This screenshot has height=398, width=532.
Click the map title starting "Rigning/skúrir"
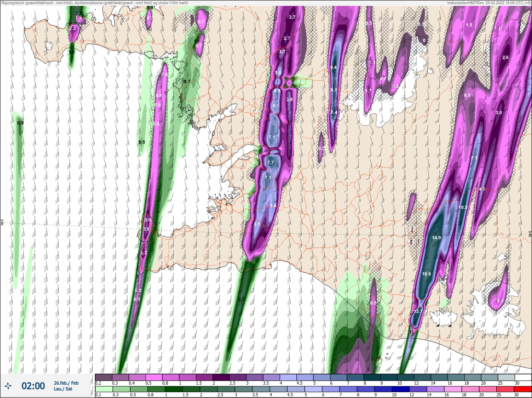pos(94,3)
